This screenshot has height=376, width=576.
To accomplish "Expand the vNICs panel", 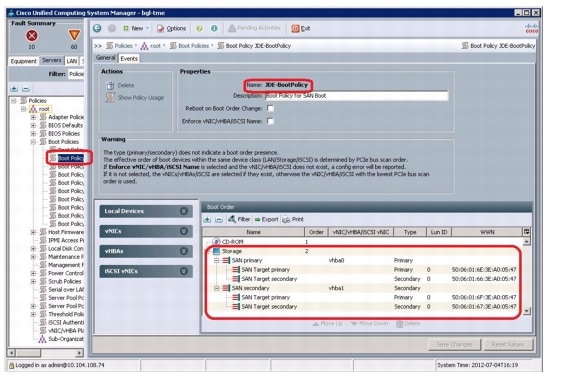I will point(146,231).
